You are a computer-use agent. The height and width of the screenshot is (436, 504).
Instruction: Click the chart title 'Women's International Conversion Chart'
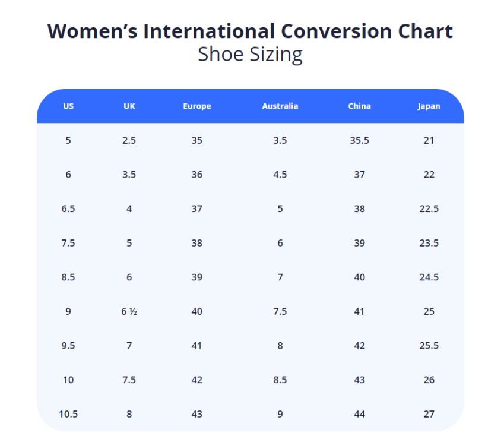tap(250, 31)
